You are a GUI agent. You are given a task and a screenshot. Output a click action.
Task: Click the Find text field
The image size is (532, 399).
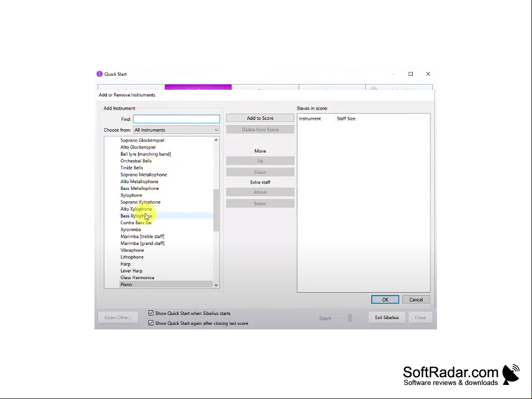(x=176, y=119)
